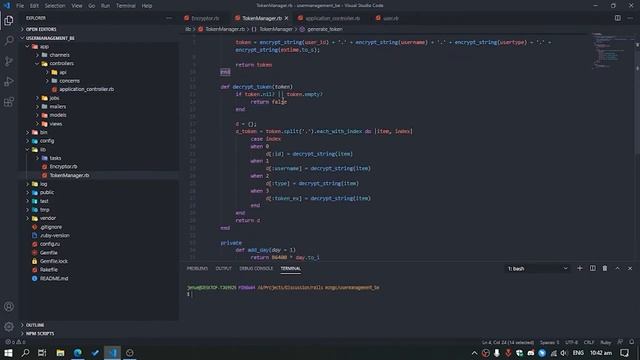640x360 pixels.
Task: Open the Run and Debug view
Action: pos(9,81)
